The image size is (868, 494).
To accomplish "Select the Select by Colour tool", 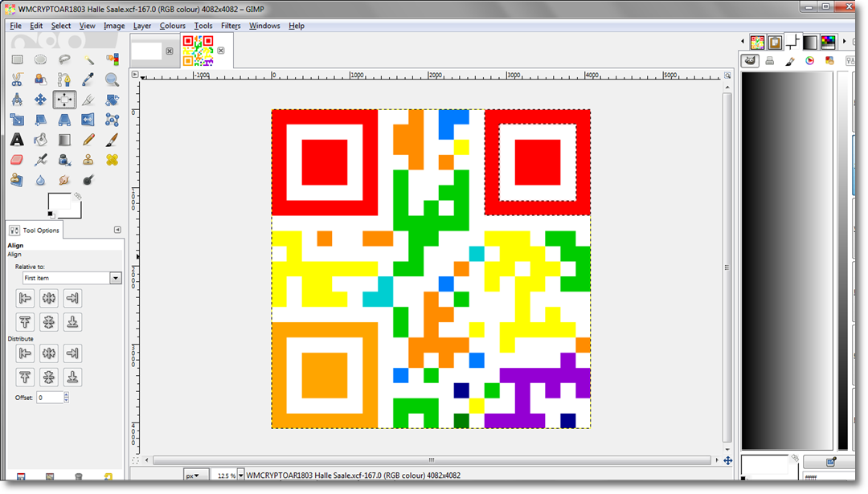I will (112, 59).
